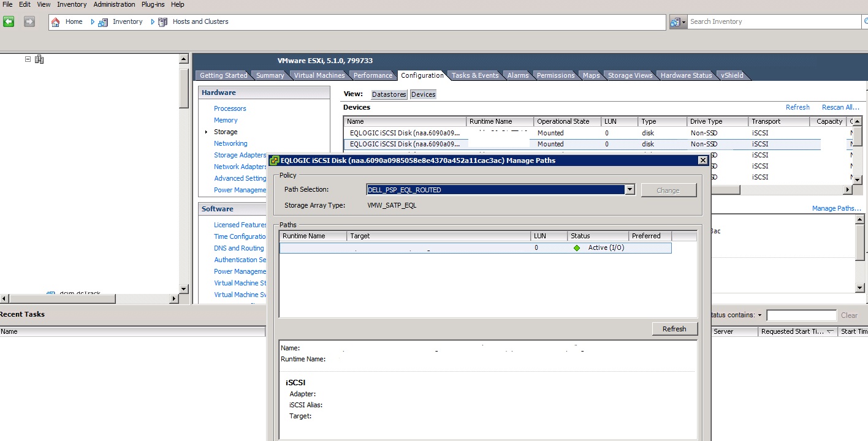
Task: Click Devices table horizontal scrollbar right arrow
Action: tap(848, 190)
